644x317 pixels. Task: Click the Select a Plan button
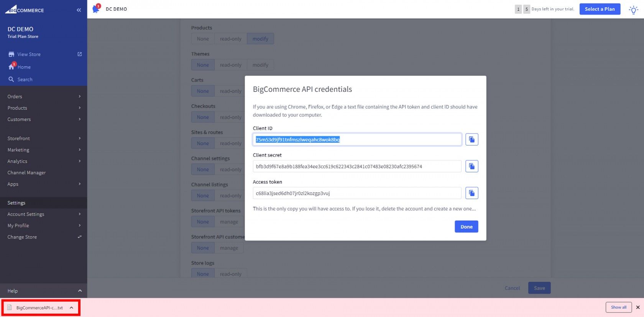pos(600,9)
